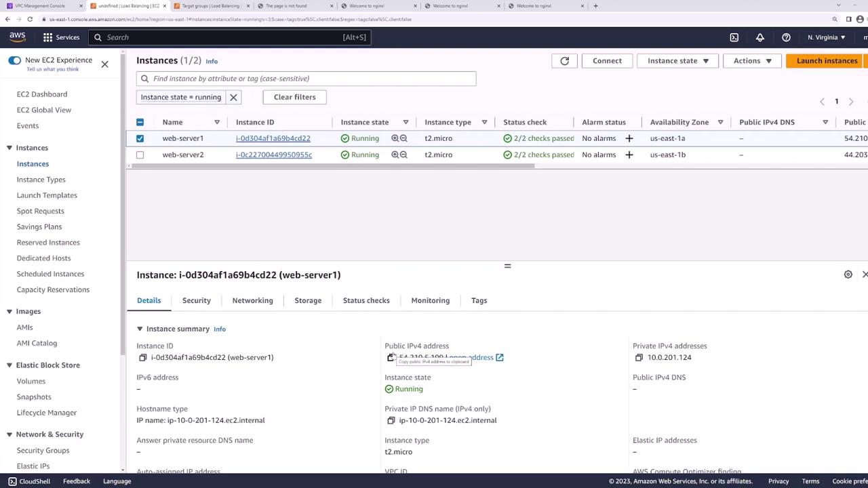This screenshot has height=488, width=868.
Task: Click the help question mark icon
Action: (x=786, y=37)
